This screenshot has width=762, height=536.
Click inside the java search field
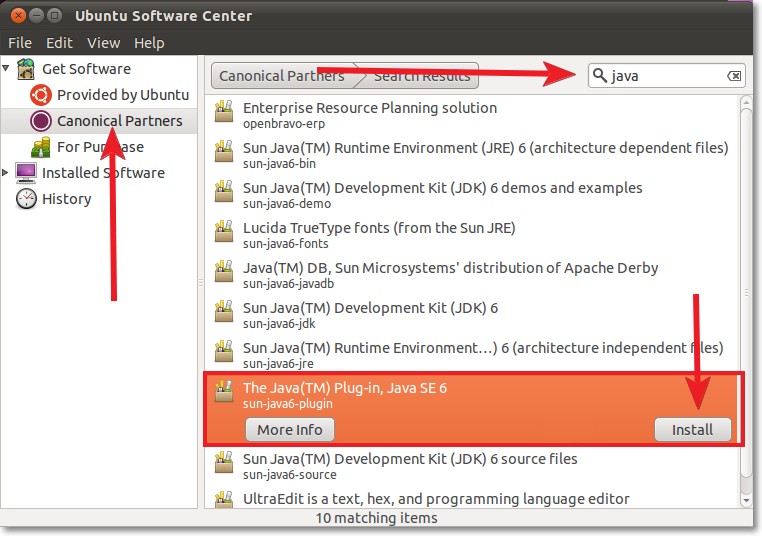(666, 76)
